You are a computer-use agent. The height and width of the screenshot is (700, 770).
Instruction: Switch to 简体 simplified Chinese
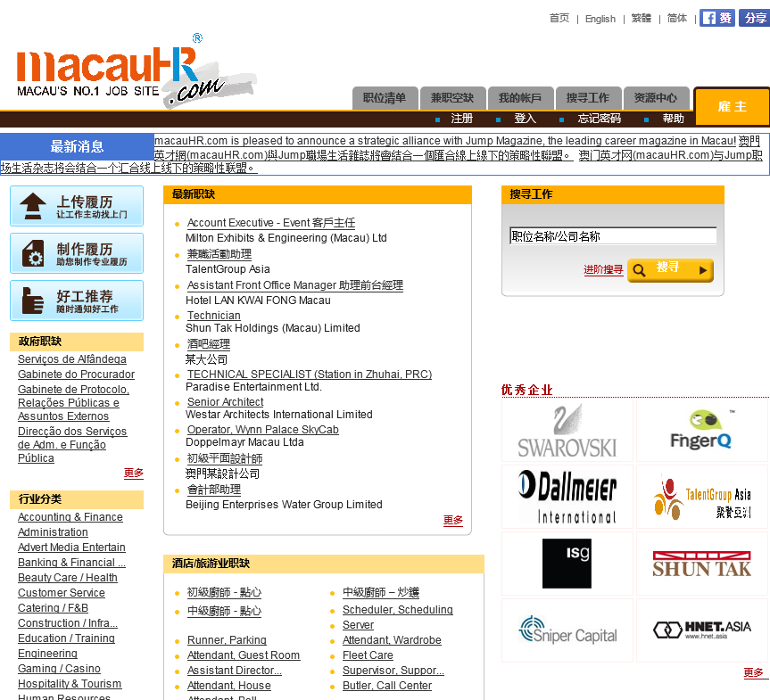[x=677, y=19]
